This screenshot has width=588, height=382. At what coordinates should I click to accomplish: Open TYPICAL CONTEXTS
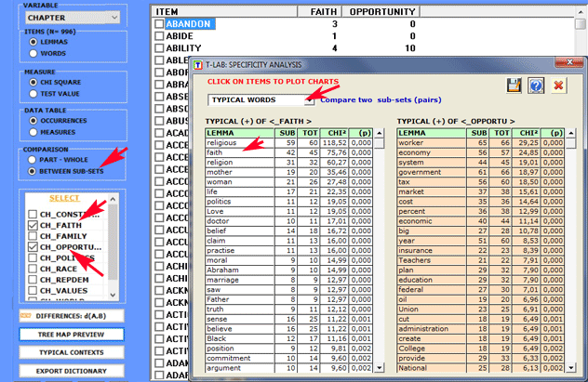pyautogui.click(x=72, y=352)
